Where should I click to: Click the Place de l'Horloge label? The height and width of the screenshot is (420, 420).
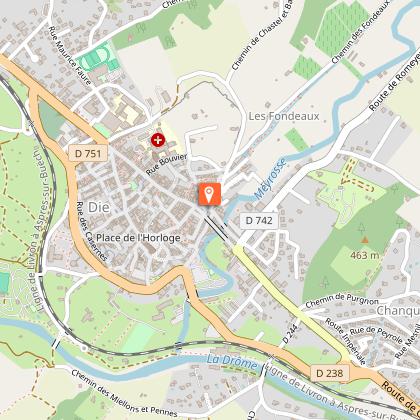[138, 238]
